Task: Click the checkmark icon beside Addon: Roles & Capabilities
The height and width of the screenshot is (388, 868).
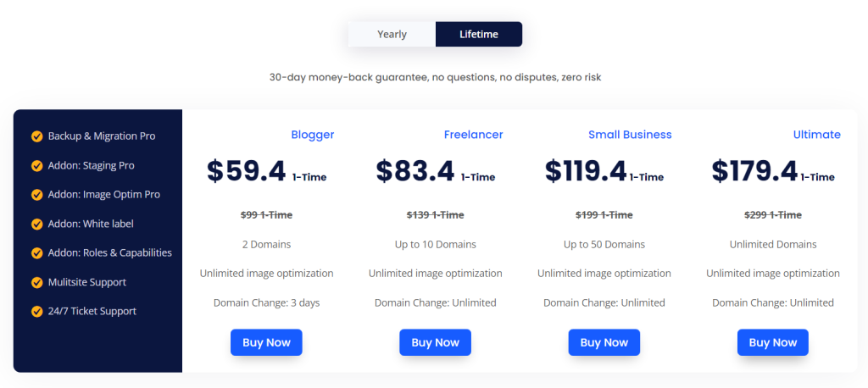Action: point(36,253)
